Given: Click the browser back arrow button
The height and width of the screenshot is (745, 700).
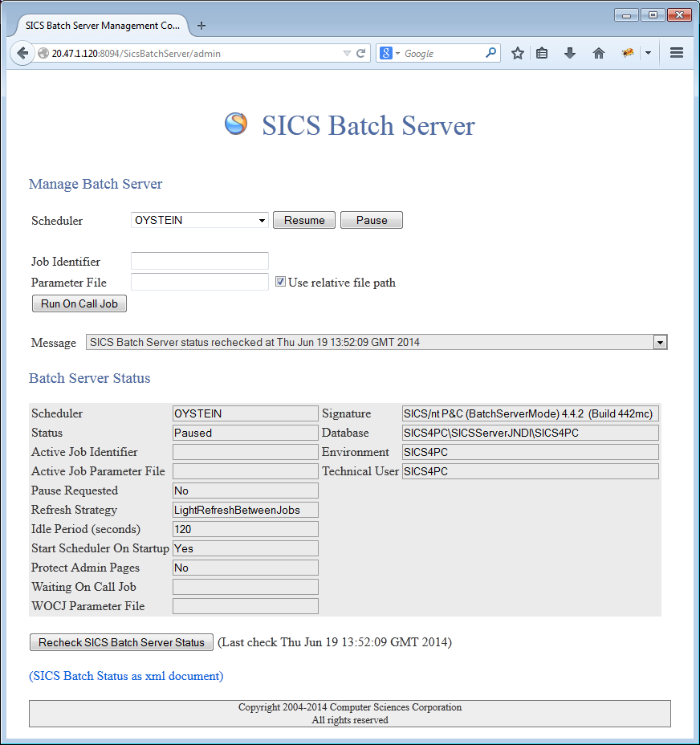Looking at the screenshot, I should (x=22, y=53).
